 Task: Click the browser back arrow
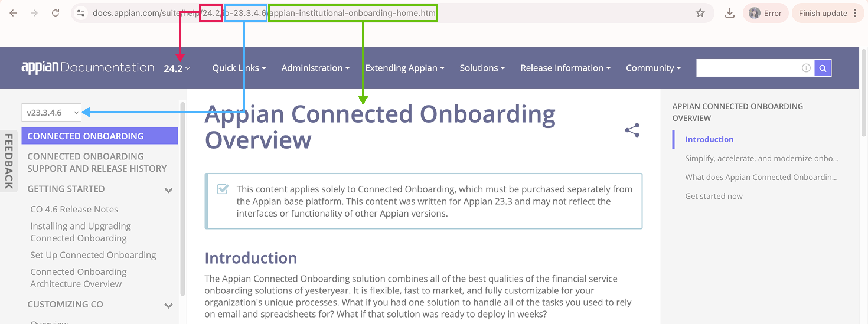click(x=13, y=13)
